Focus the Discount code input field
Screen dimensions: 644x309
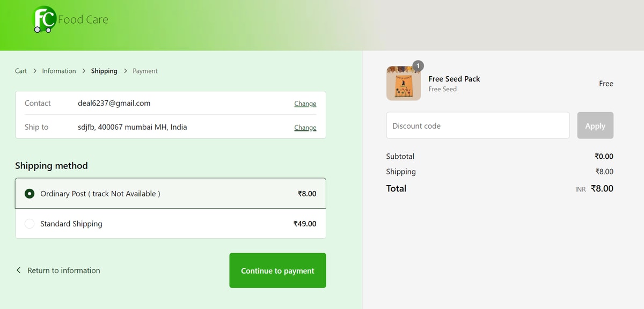pos(478,126)
